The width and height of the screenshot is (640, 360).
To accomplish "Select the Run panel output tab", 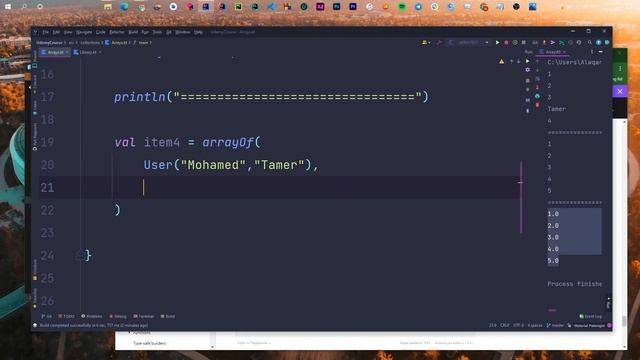I will (x=552, y=52).
